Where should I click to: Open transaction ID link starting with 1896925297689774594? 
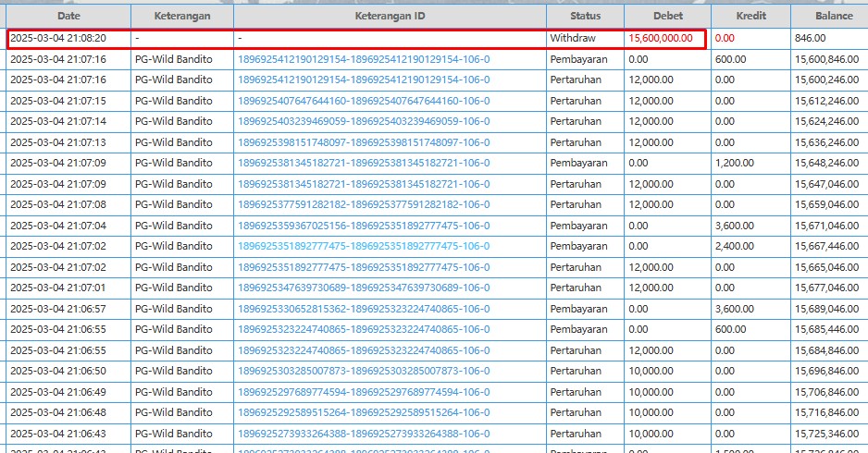click(364, 392)
